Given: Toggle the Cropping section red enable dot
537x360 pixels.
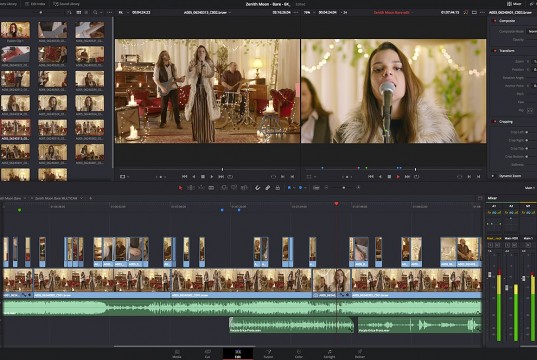Looking at the screenshot, I should (495, 122).
